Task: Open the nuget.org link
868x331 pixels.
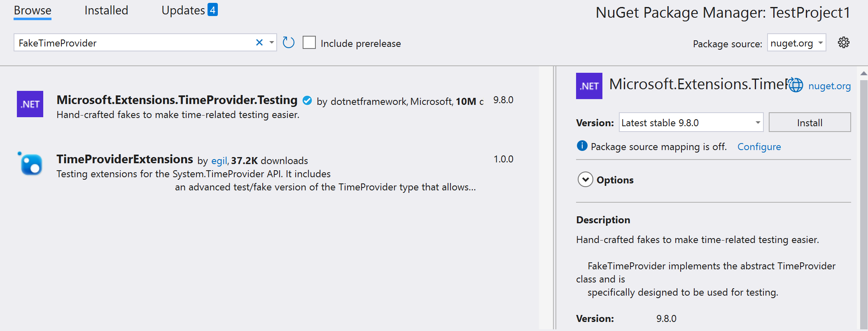Action: click(829, 86)
